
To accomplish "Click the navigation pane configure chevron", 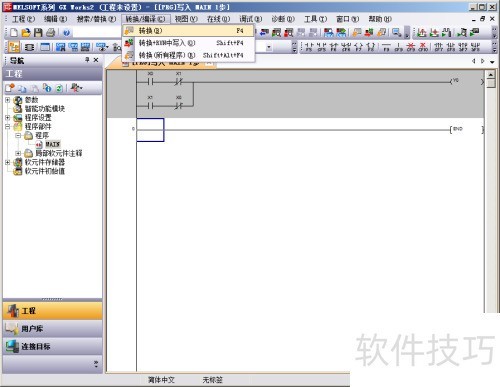I will [96, 364].
